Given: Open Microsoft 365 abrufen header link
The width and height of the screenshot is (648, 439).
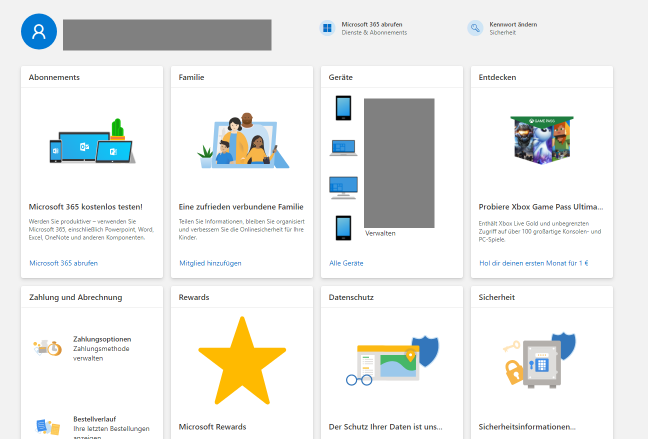Looking at the screenshot, I should coord(372,24).
